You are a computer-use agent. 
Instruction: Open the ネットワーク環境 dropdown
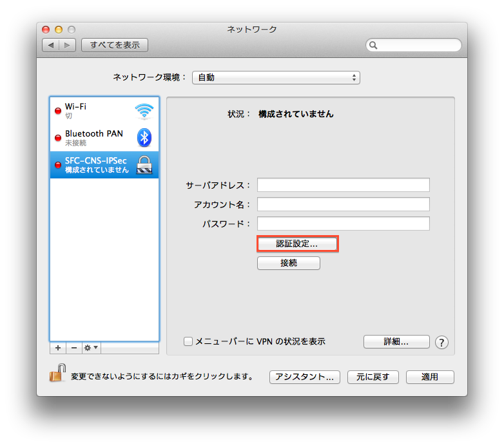(275, 77)
